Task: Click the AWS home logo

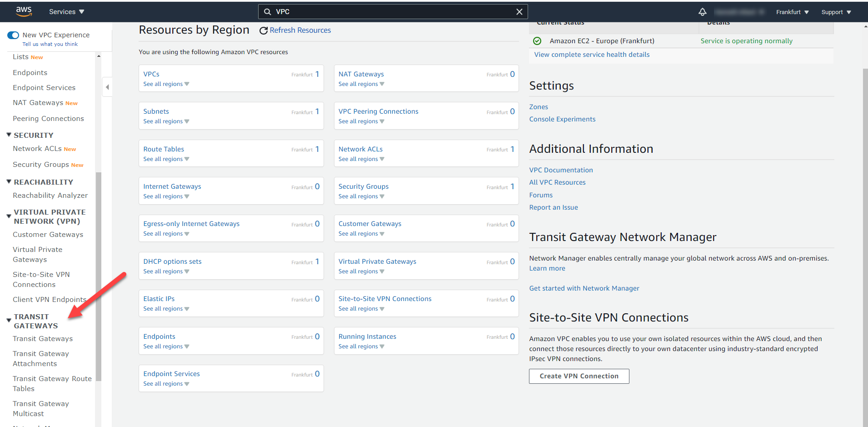Action: pyautogui.click(x=24, y=11)
